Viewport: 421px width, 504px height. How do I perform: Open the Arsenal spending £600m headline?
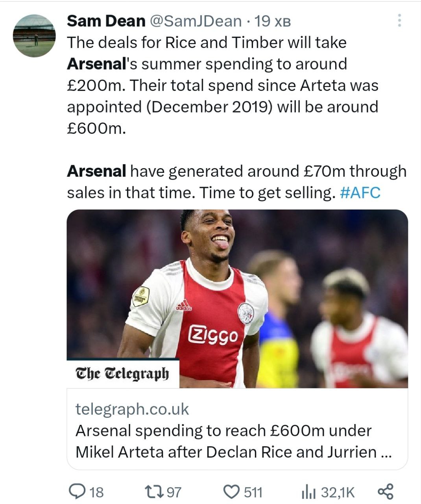233,441
